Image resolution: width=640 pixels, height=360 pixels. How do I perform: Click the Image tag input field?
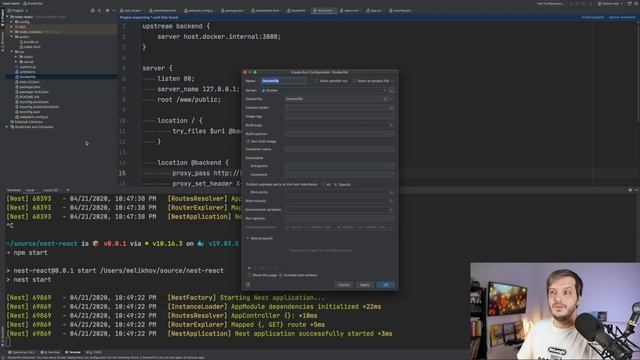tap(340, 116)
